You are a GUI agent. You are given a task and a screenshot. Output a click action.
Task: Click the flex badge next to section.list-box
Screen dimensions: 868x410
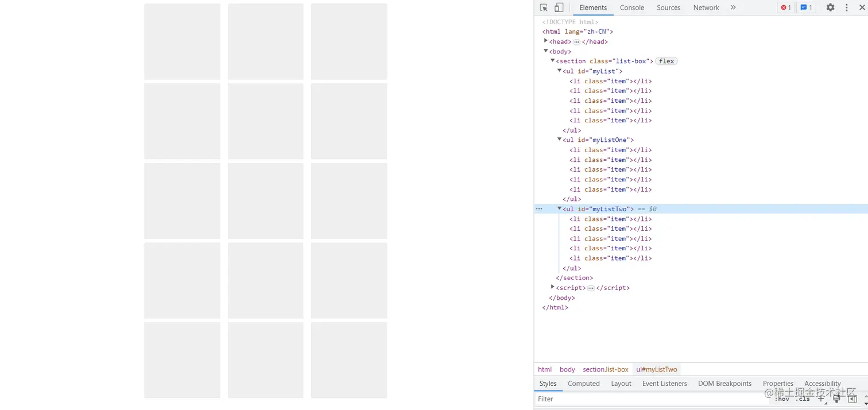pos(666,61)
